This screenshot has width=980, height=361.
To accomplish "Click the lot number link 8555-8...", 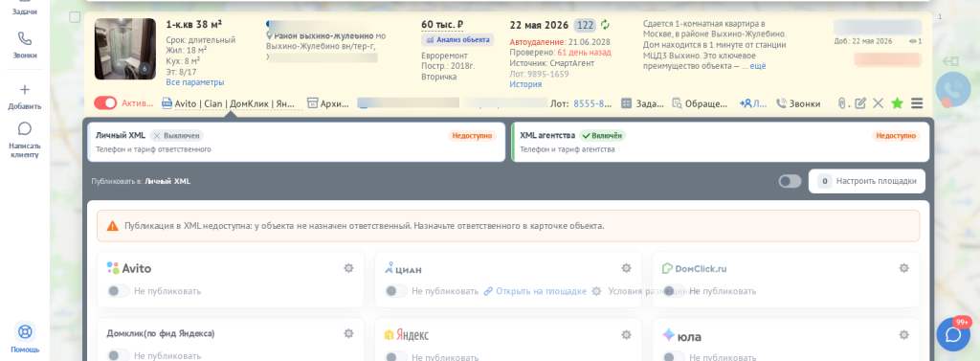I will (592, 103).
